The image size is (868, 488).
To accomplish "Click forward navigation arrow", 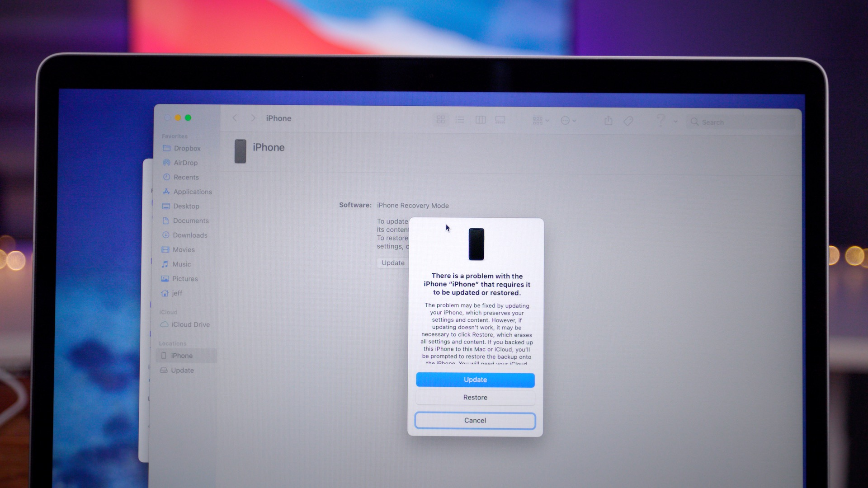I will (251, 117).
